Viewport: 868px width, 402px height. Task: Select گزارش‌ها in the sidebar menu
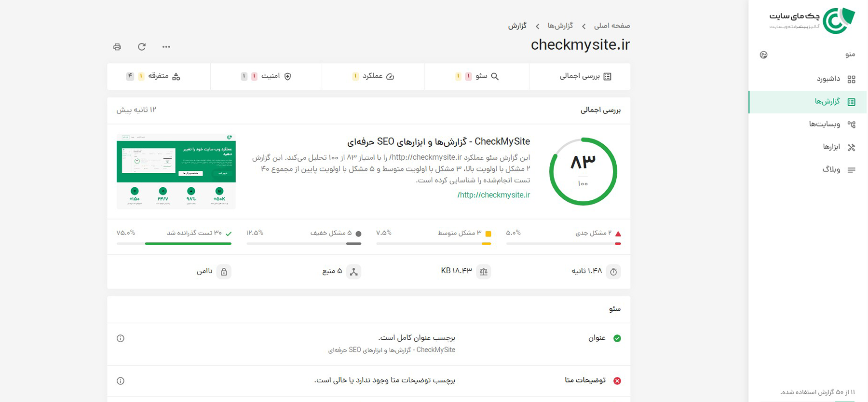[808, 102]
